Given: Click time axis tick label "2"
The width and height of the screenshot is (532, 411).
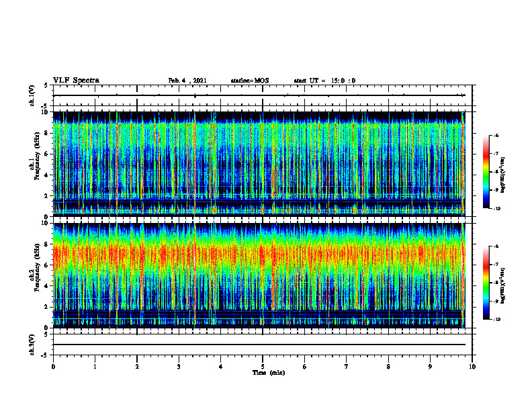Looking at the screenshot, I should click(137, 367).
